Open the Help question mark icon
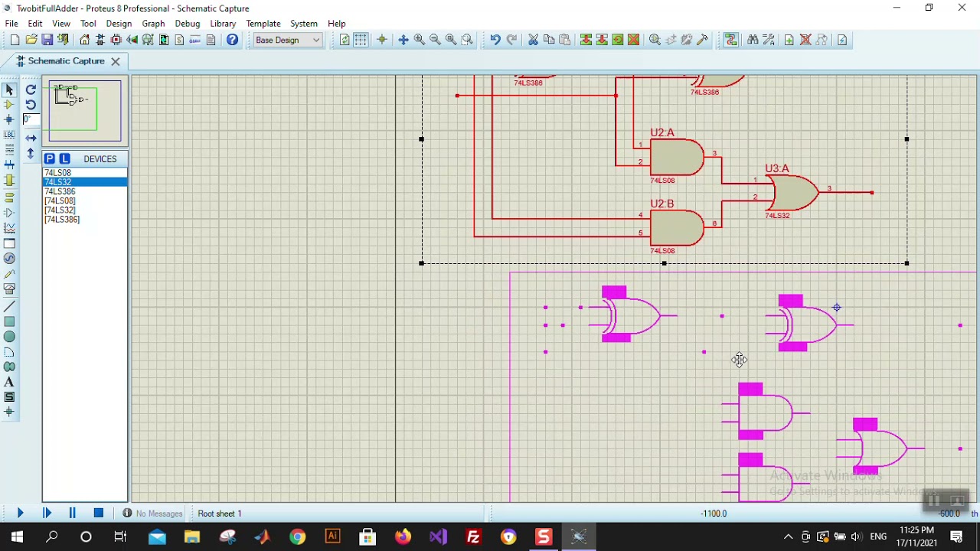This screenshot has width=980, height=551. point(232,40)
